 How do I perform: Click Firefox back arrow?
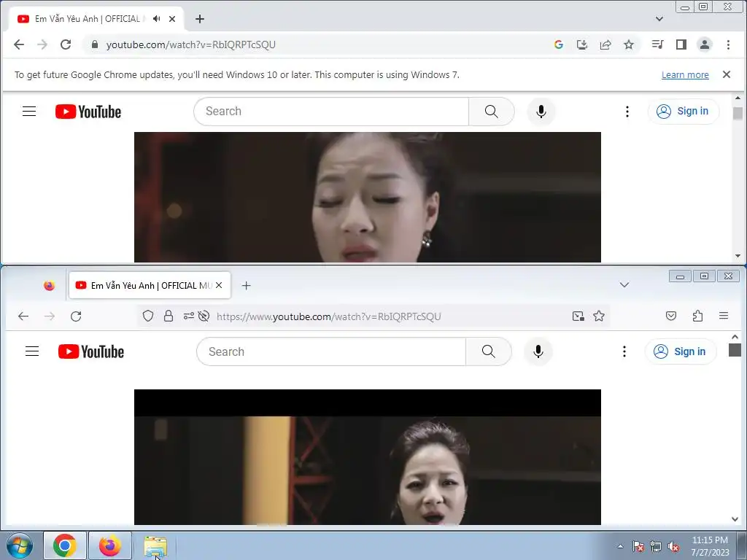pyautogui.click(x=23, y=316)
